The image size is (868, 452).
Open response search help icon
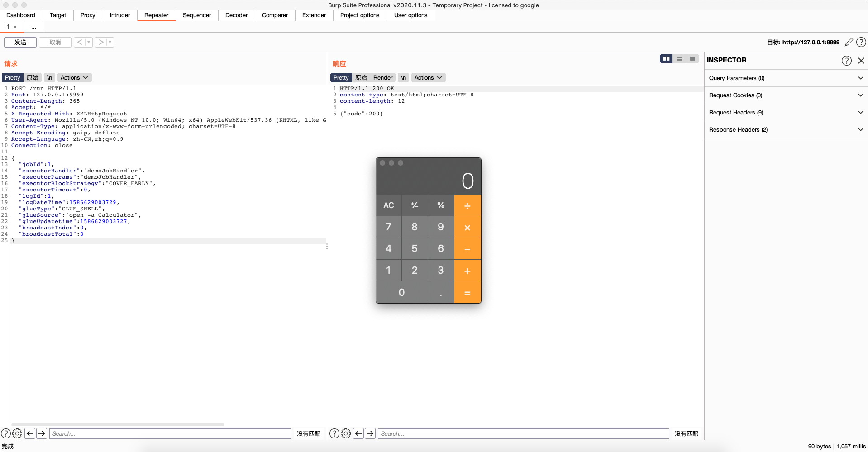334,433
